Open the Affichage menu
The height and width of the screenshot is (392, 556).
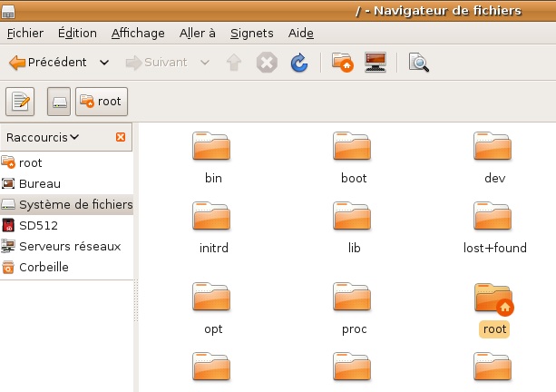tap(138, 34)
